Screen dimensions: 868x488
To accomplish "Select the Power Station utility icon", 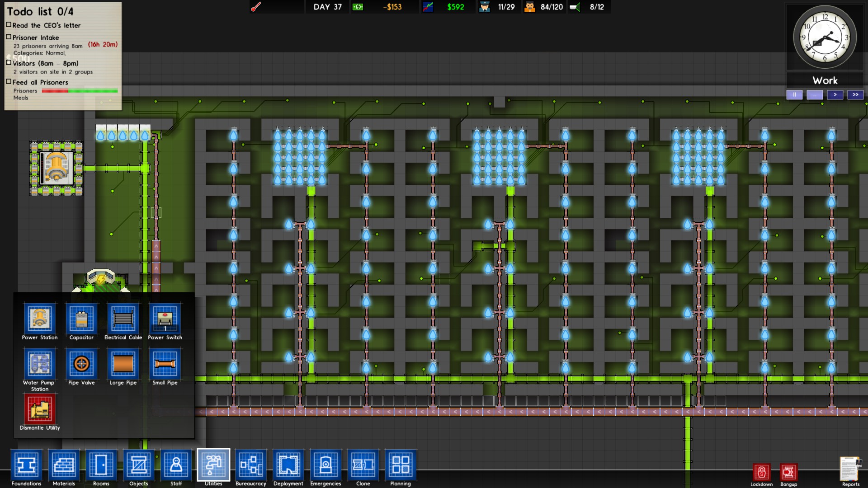I will click(x=40, y=319).
